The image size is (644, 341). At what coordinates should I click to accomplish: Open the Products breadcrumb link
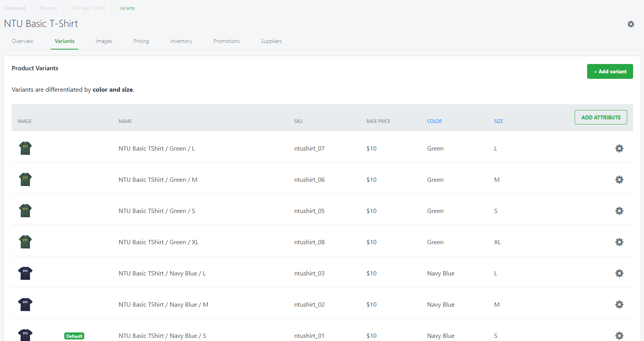(48, 8)
